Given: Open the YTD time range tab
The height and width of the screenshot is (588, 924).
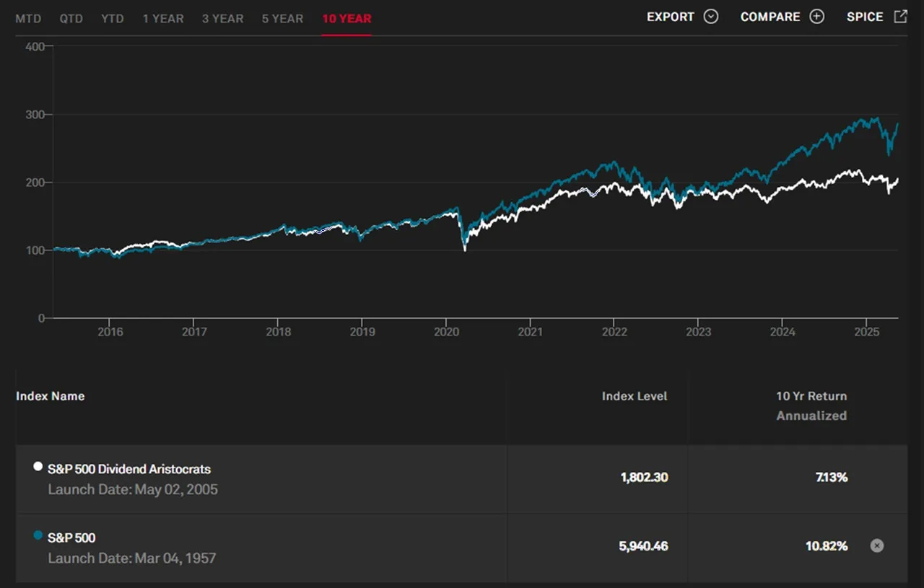Looking at the screenshot, I should 112,19.
